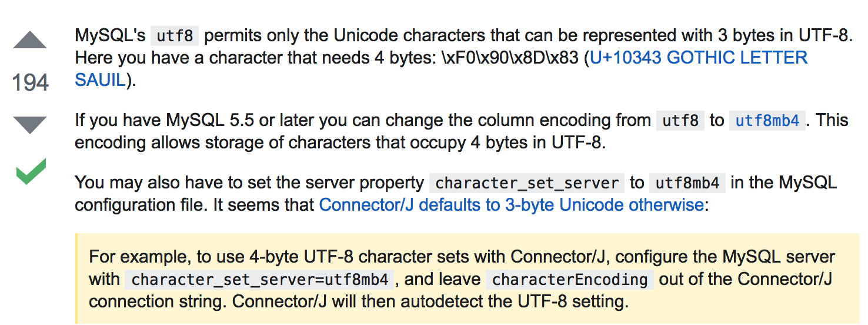Viewport: 868px width, 325px height.
Task: Click the green accepted-answer checkmark
Action: [x=30, y=172]
